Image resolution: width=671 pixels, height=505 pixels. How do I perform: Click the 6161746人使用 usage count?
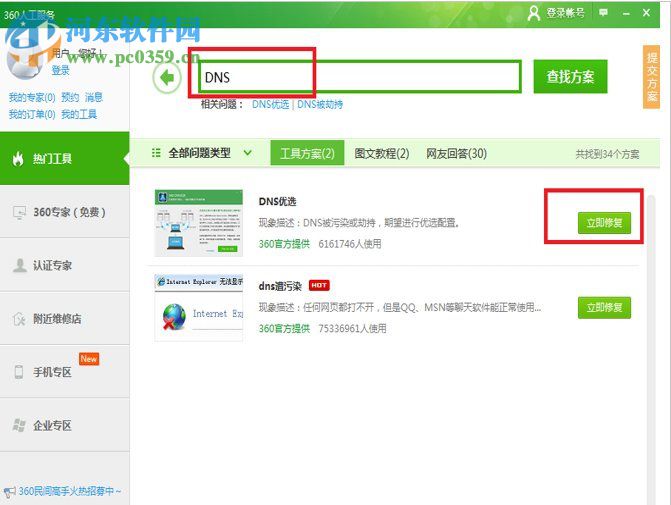click(350, 244)
